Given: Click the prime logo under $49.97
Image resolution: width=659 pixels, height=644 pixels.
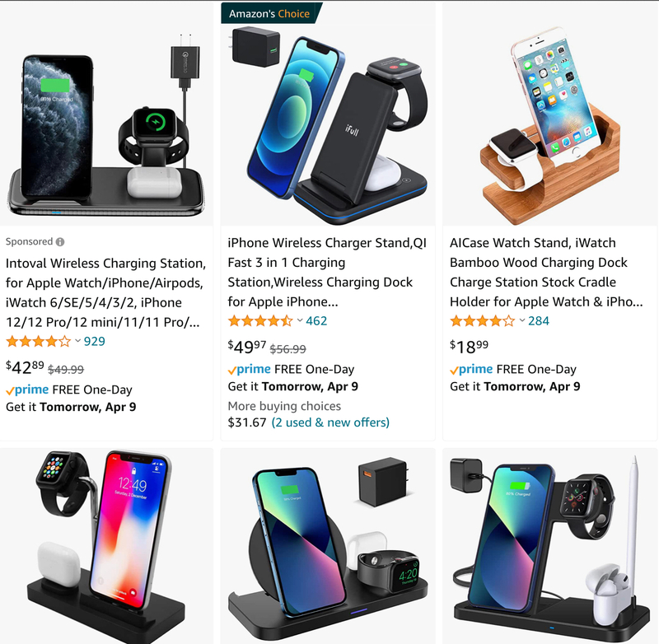Looking at the screenshot, I should click(x=250, y=370).
